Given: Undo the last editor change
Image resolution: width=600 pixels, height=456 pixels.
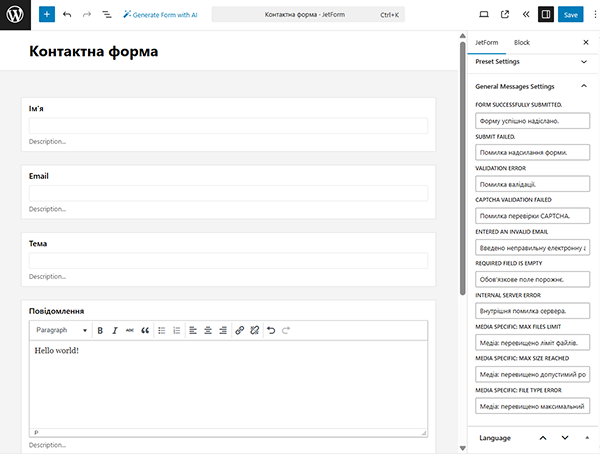Looking at the screenshot, I should 67,15.
